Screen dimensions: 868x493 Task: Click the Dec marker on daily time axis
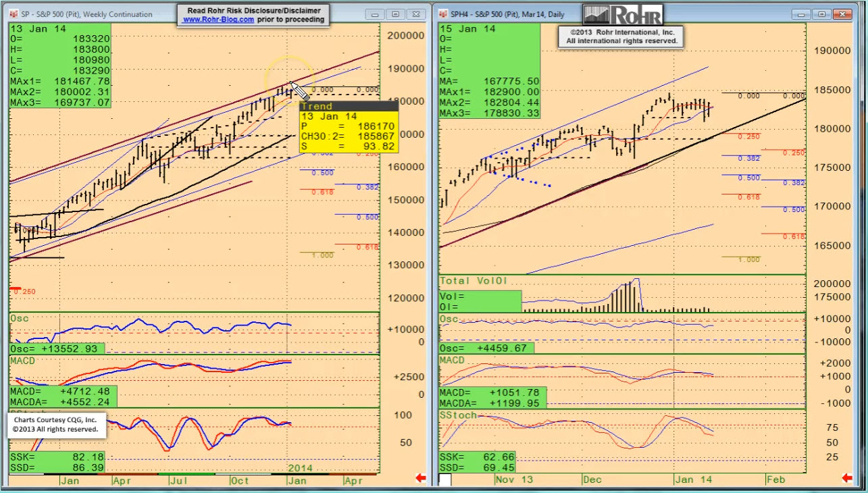tap(592, 479)
